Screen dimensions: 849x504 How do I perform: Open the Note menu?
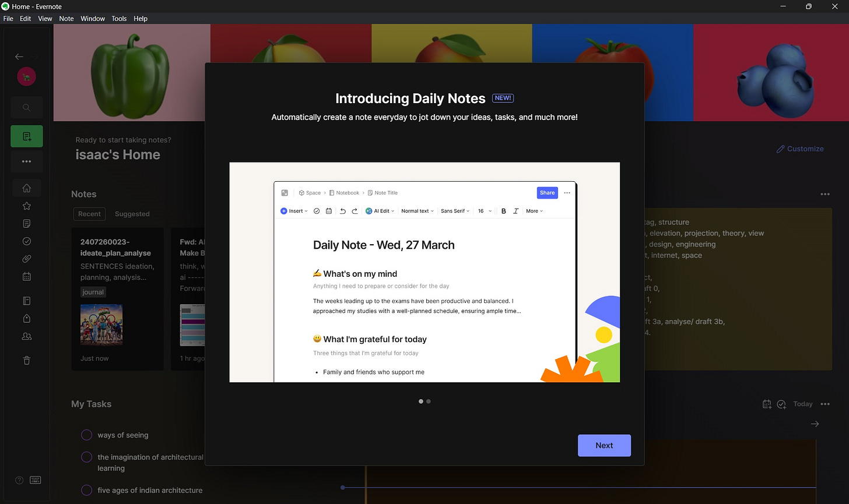pos(66,19)
